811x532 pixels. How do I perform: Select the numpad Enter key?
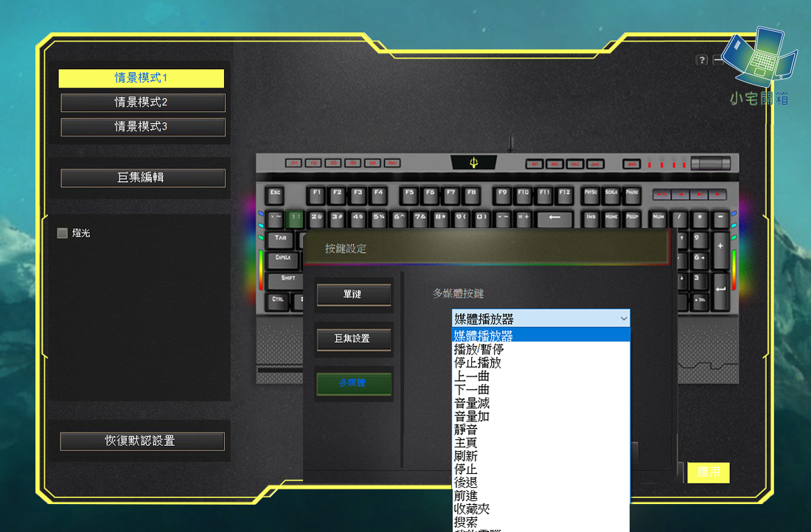tap(720, 291)
